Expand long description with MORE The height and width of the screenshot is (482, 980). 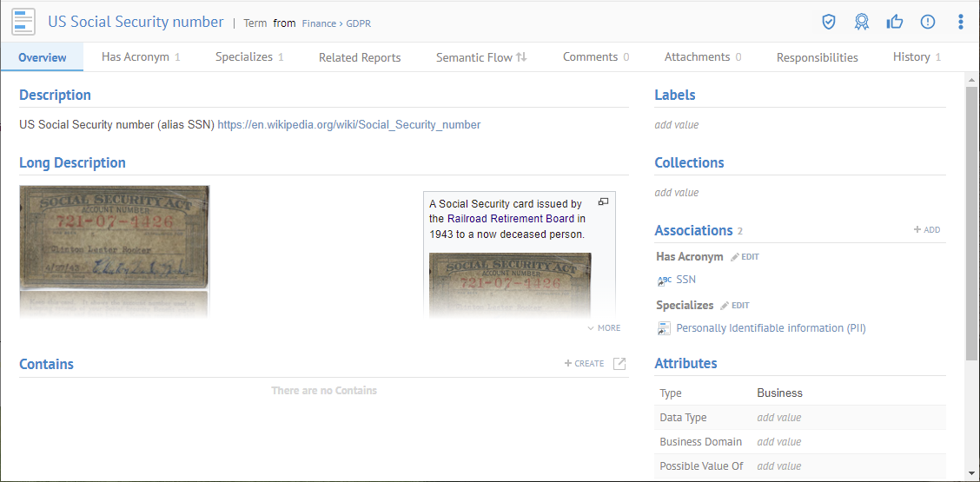pos(604,328)
